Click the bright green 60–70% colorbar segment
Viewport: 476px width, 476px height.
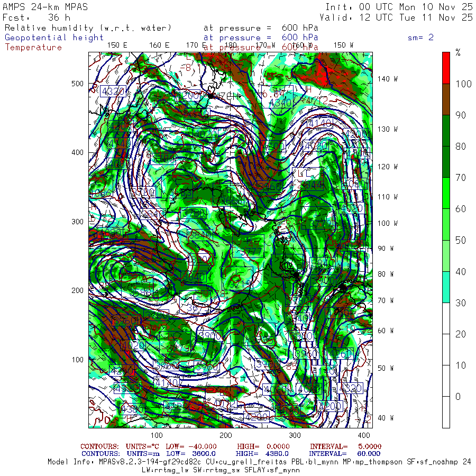[446, 193]
